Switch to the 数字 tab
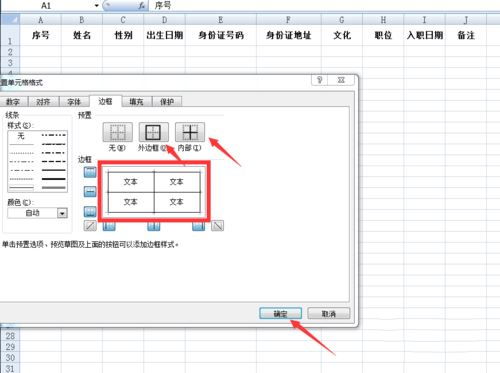 tap(13, 102)
